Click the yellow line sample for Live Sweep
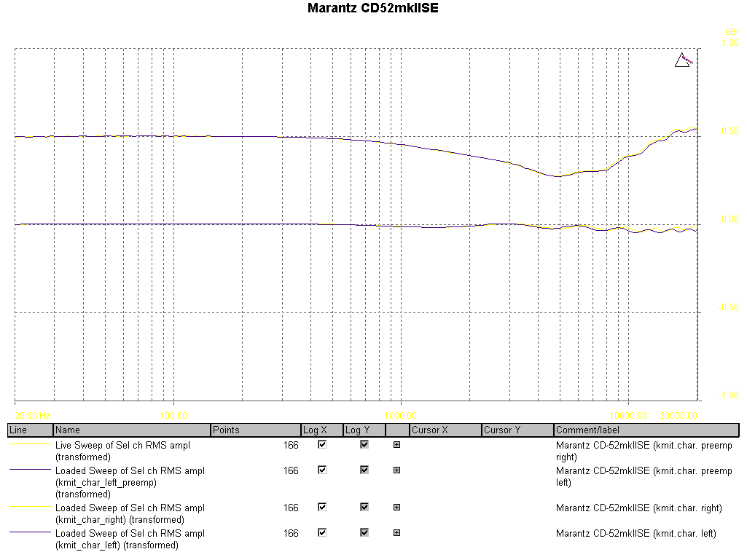747x560 pixels. point(30,444)
